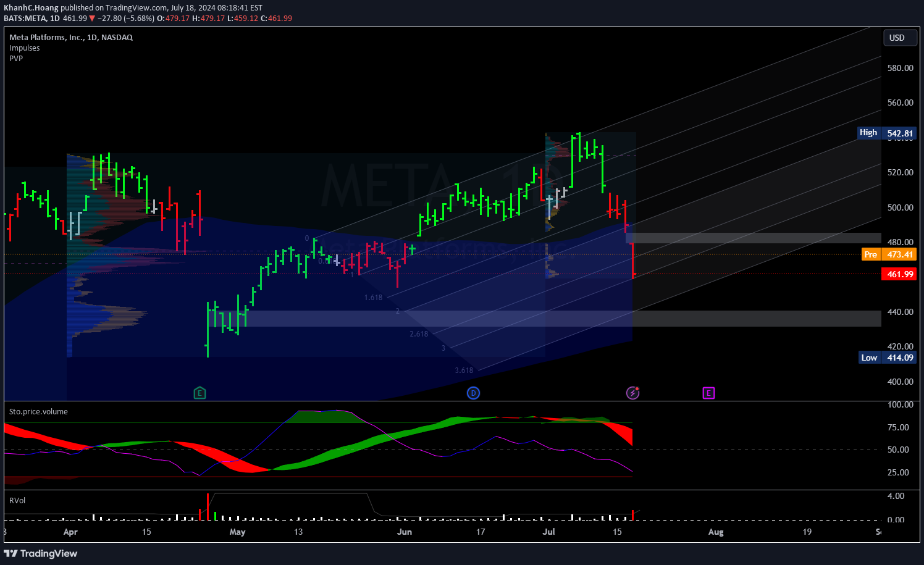Click the purple upcoming earnings E marker

(x=708, y=393)
